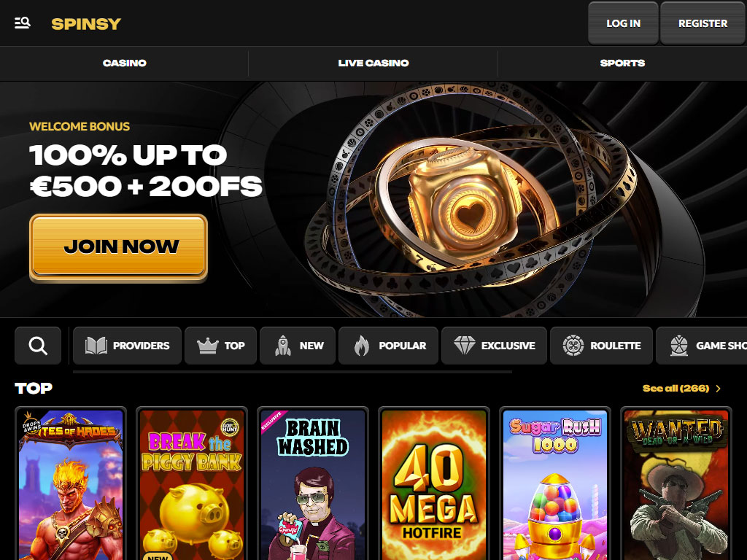
Task: Click the magnifying glass game search button
Action: tap(38, 345)
